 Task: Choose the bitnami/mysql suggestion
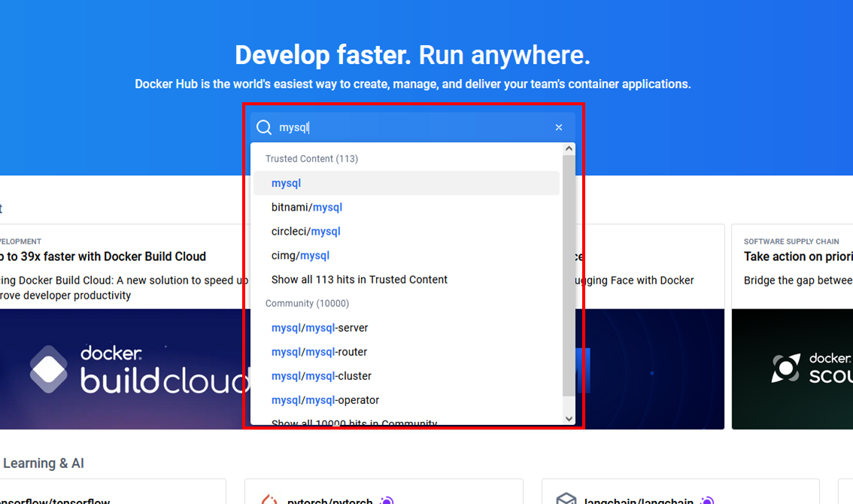click(x=406, y=208)
